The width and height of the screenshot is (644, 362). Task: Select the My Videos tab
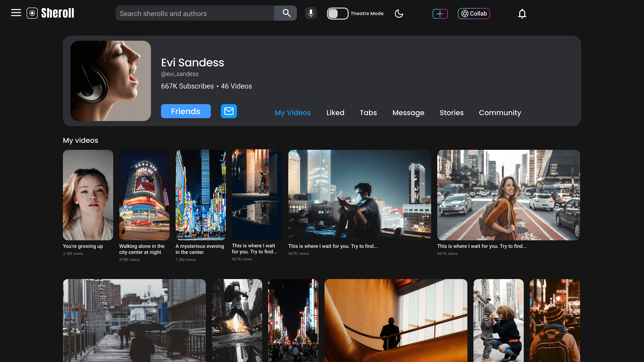(293, 113)
